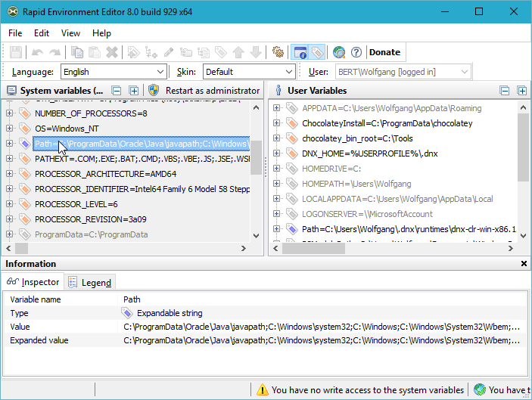Click the Redo arrow icon
The image size is (532, 400).
[54, 52]
